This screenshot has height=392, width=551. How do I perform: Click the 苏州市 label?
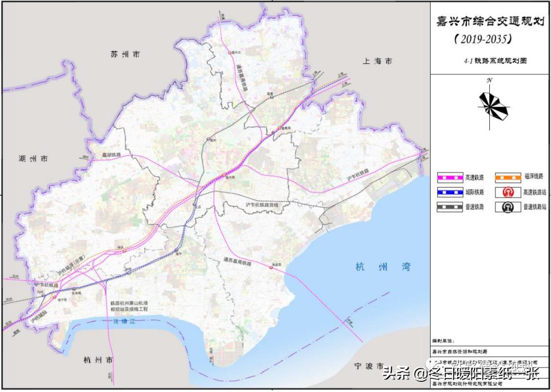click(x=126, y=54)
